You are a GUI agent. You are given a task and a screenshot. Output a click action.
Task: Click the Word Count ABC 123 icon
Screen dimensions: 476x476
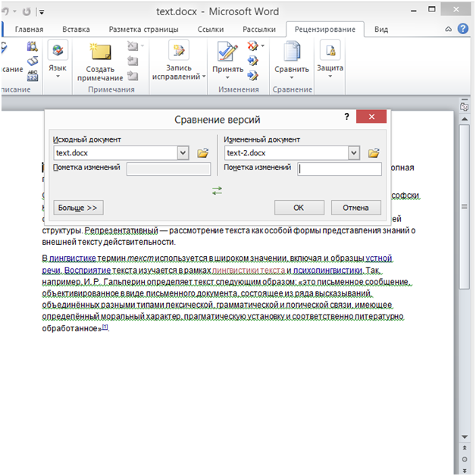coord(32,76)
